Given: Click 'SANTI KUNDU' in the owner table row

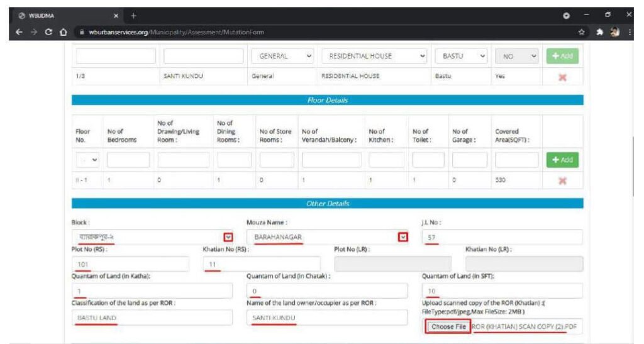Looking at the screenshot, I should tap(183, 76).
